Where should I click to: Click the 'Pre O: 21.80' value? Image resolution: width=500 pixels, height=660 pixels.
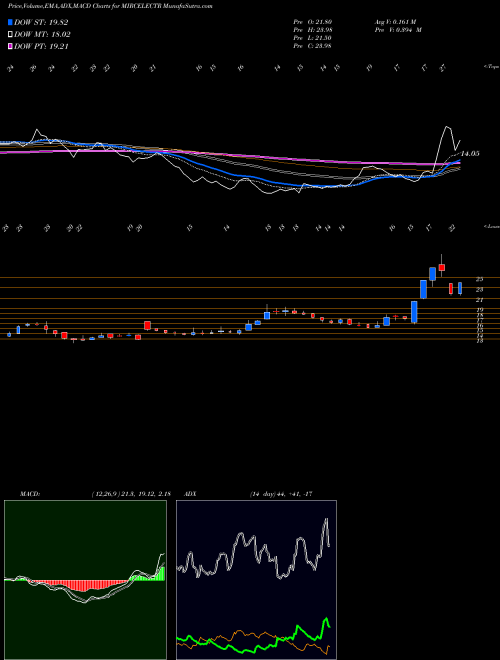(313, 22)
